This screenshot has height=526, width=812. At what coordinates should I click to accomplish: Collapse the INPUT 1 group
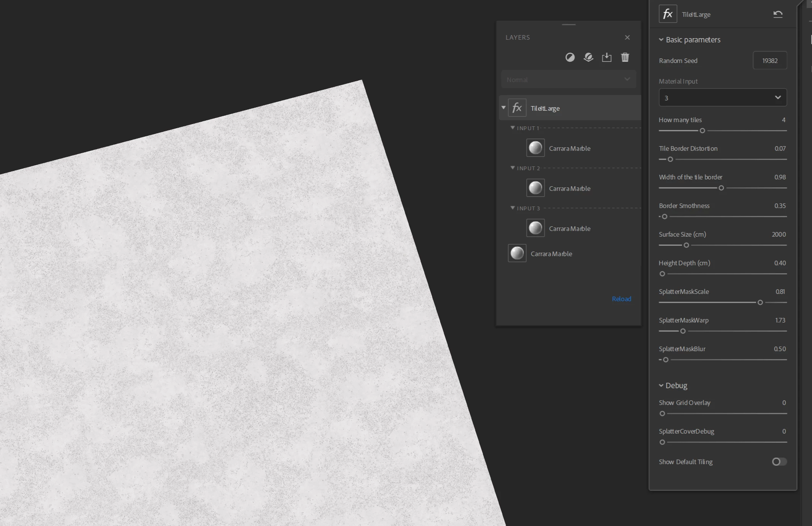coord(513,128)
